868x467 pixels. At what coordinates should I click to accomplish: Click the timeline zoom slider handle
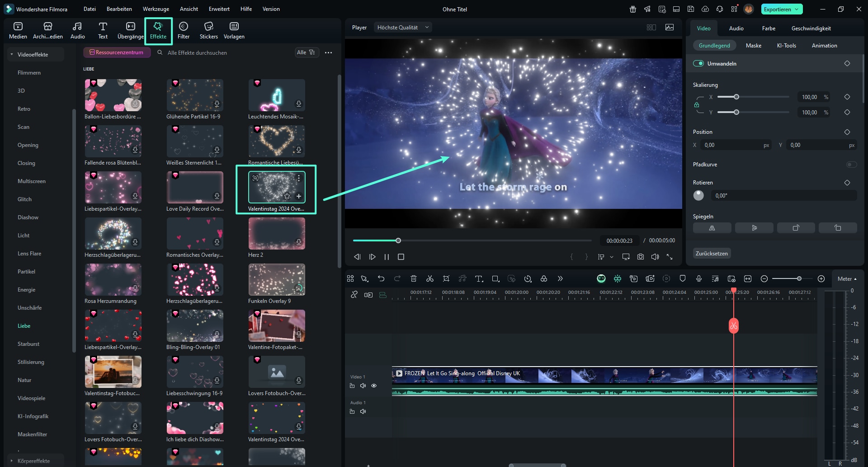[799, 278]
